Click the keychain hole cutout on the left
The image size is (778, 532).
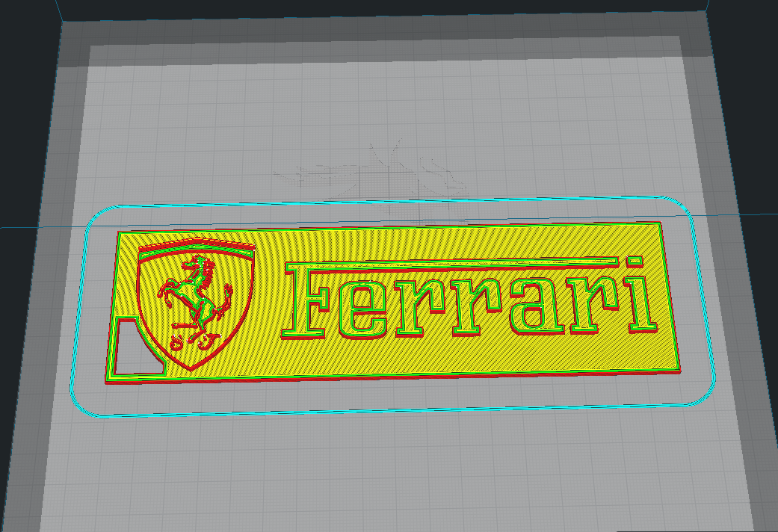pos(138,347)
